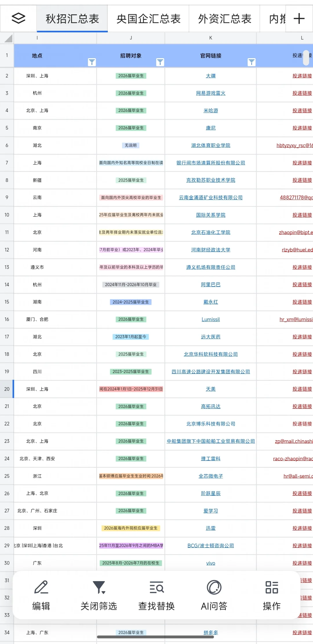Switch to 外资汇总表 tab
313x644 pixels.
pyautogui.click(x=225, y=19)
